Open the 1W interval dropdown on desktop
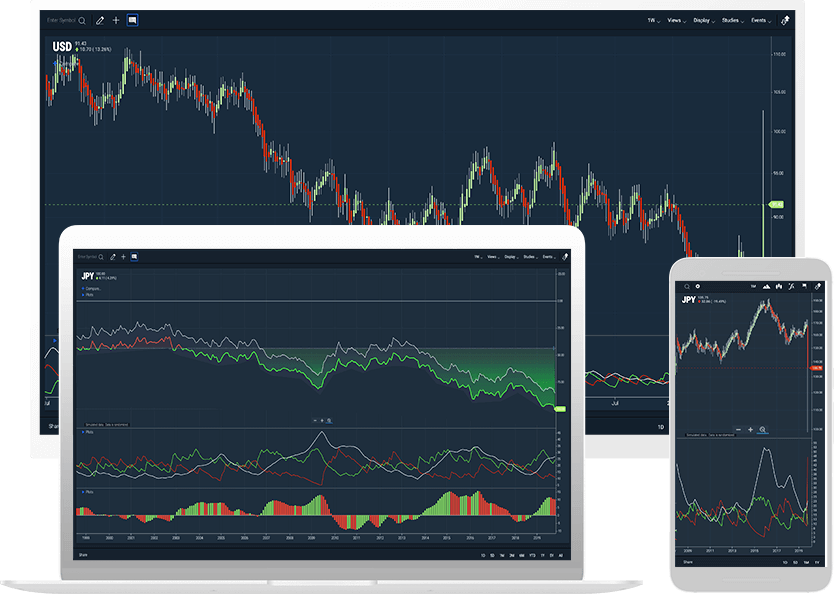Image resolution: width=834 pixels, height=594 pixels. coord(652,20)
